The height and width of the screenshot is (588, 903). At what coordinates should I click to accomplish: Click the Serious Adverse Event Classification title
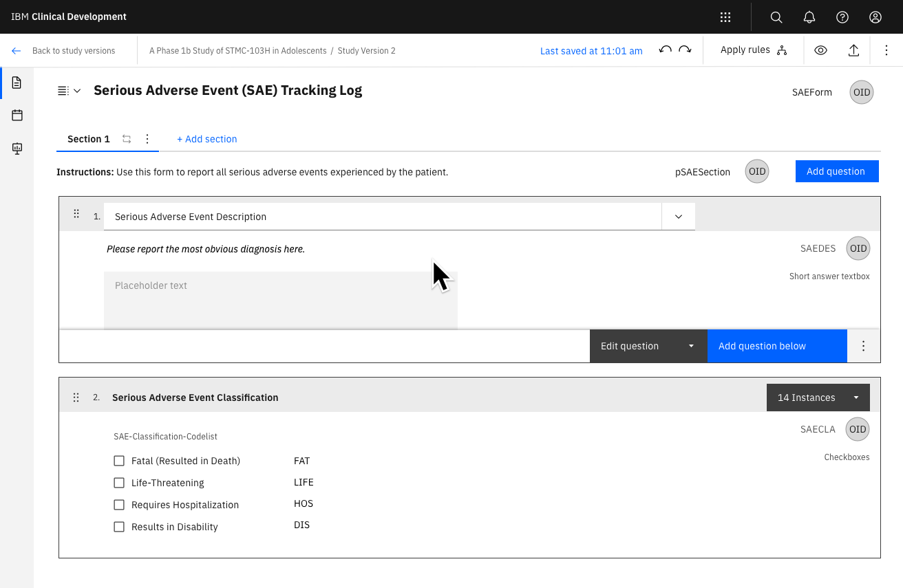point(195,398)
